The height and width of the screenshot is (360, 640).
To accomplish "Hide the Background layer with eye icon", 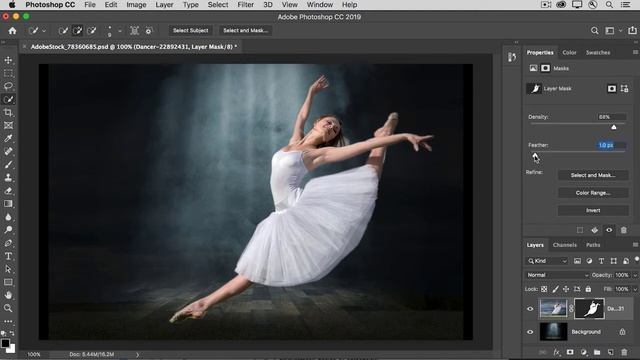I will (x=530, y=332).
